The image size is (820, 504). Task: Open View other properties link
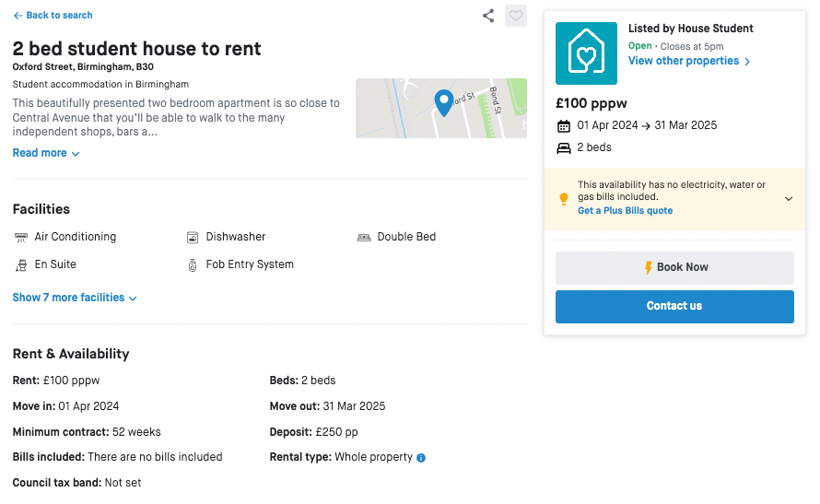click(689, 62)
